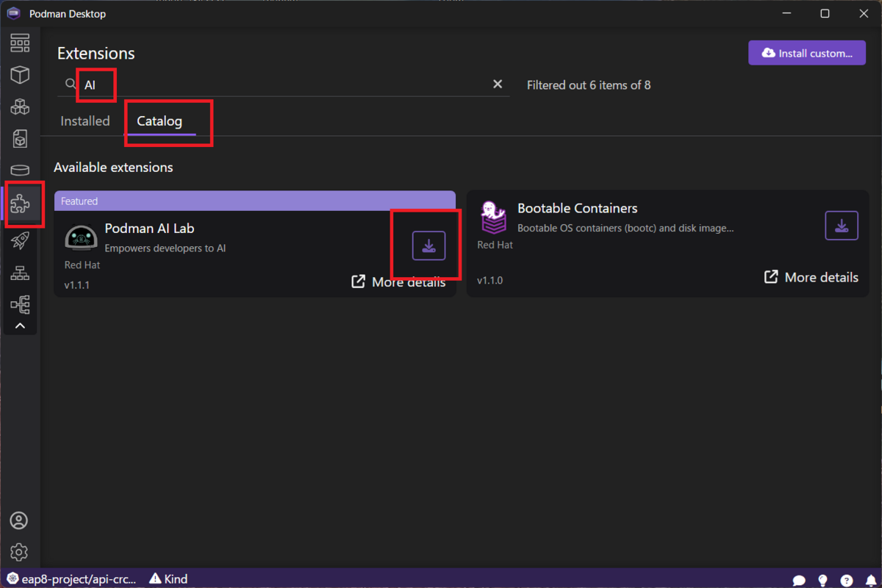Viewport: 882px width, 588px height.
Task: Switch to the Installed tab
Action: pyautogui.click(x=85, y=121)
